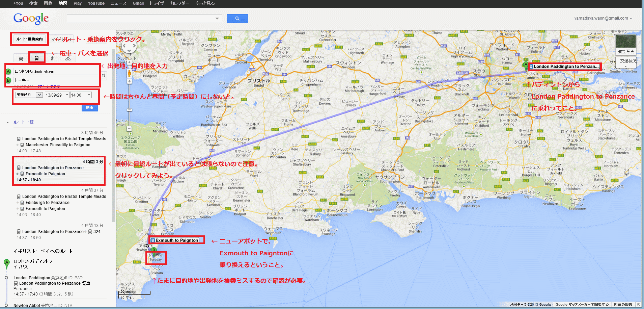This screenshot has width=644, height=309.
Task: Click the train icon in the Exmouth to Paignton map label
Action: pos(153,240)
